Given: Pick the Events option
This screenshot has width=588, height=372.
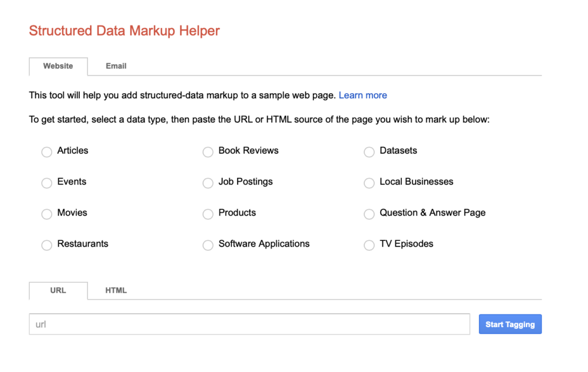Looking at the screenshot, I should [x=47, y=183].
